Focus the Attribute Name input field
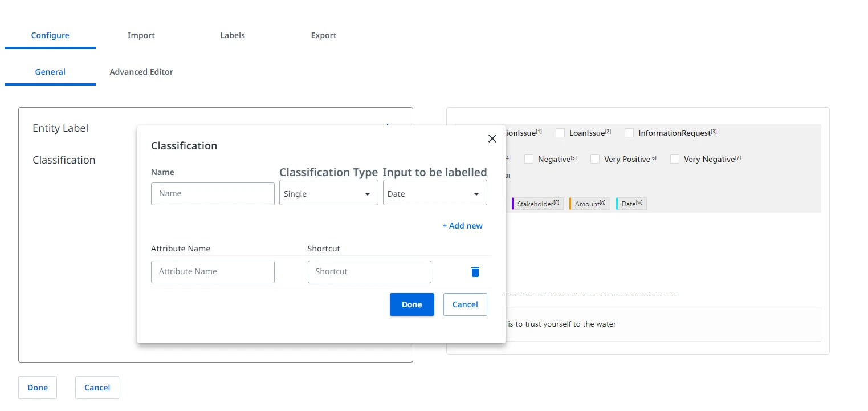The height and width of the screenshot is (411, 868). 213,272
